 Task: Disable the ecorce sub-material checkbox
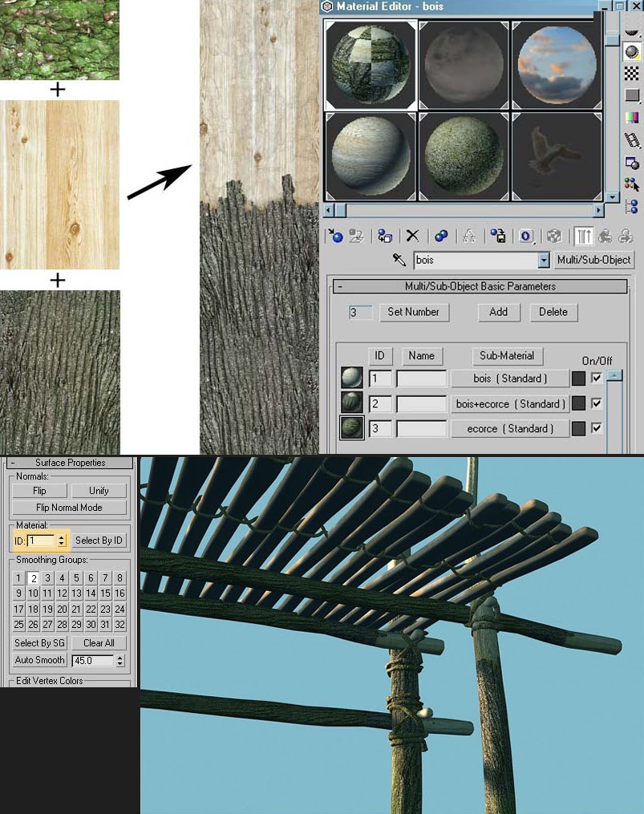(x=596, y=428)
